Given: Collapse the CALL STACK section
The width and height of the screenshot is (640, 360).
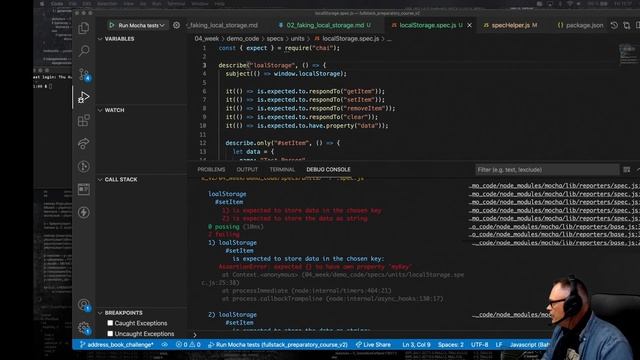Looking at the screenshot, I should coord(118,180).
